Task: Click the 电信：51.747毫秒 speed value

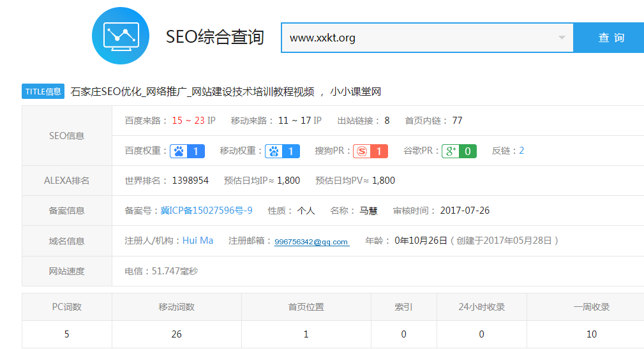Action: point(161,271)
